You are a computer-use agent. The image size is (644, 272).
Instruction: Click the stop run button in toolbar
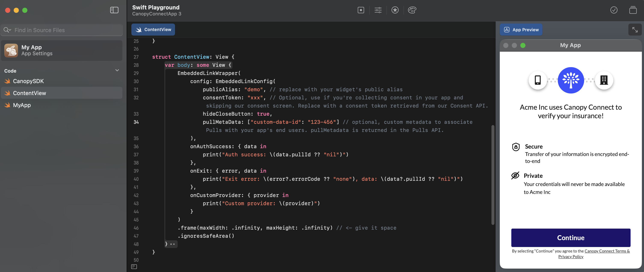tap(361, 10)
